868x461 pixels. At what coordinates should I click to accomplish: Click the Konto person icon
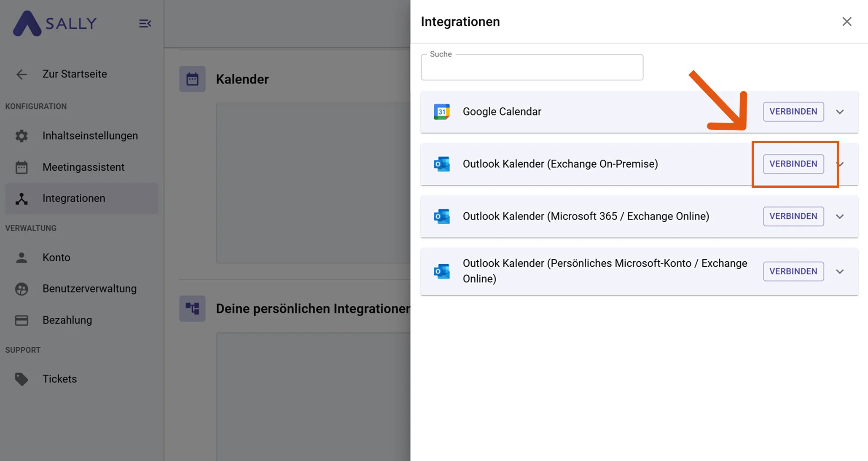21,257
